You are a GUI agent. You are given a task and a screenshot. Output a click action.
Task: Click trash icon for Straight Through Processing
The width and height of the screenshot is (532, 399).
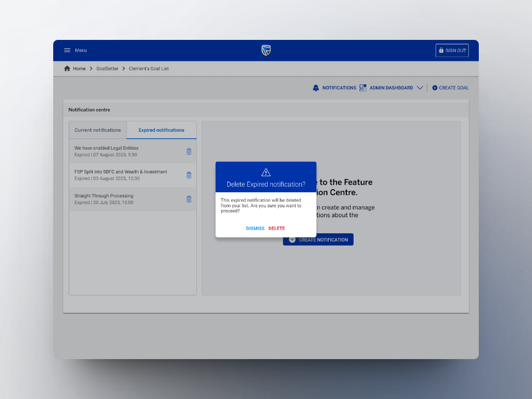pyautogui.click(x=189, y=199)
